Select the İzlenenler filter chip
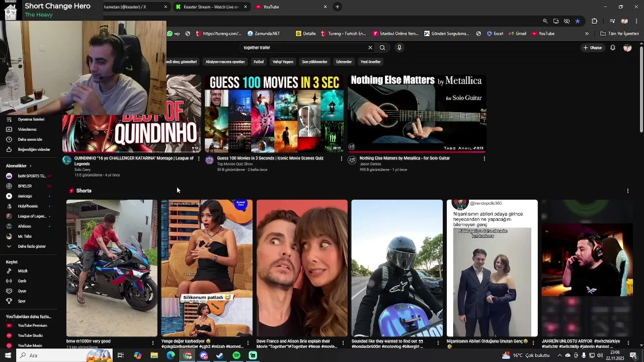 (344, 62)
